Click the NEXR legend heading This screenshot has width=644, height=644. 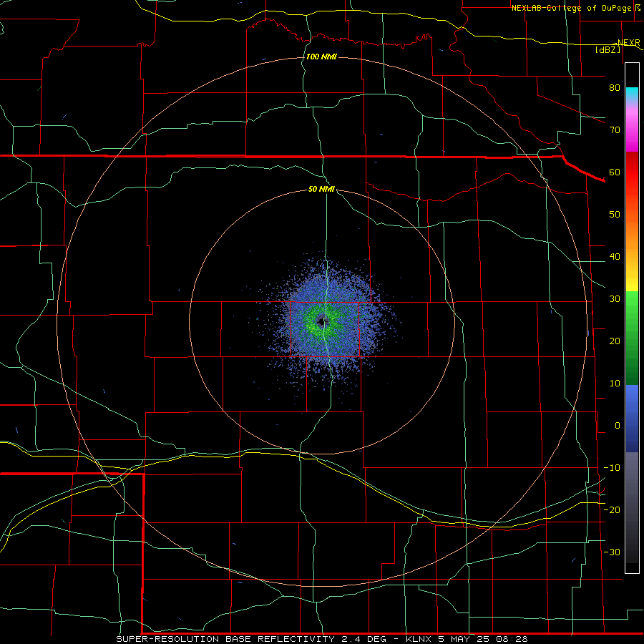628,42
